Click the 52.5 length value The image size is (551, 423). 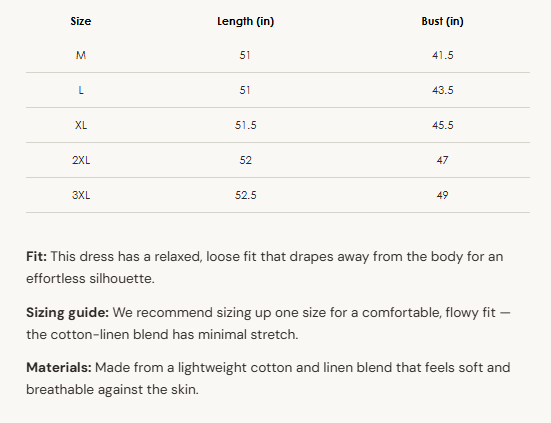(x=245, y=195)
